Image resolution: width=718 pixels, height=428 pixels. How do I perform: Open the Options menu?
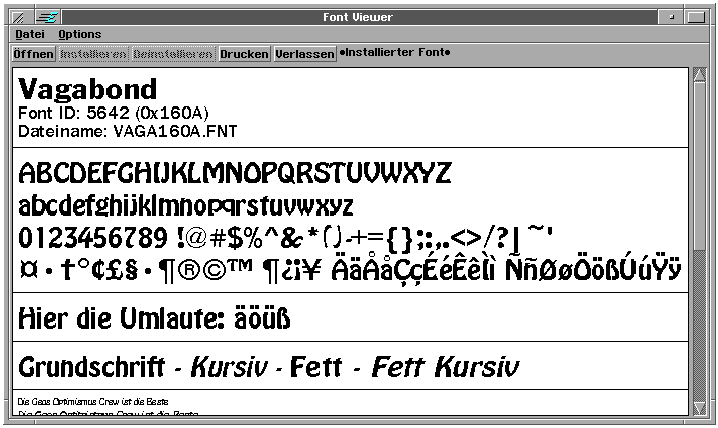[x=80, y=34]
